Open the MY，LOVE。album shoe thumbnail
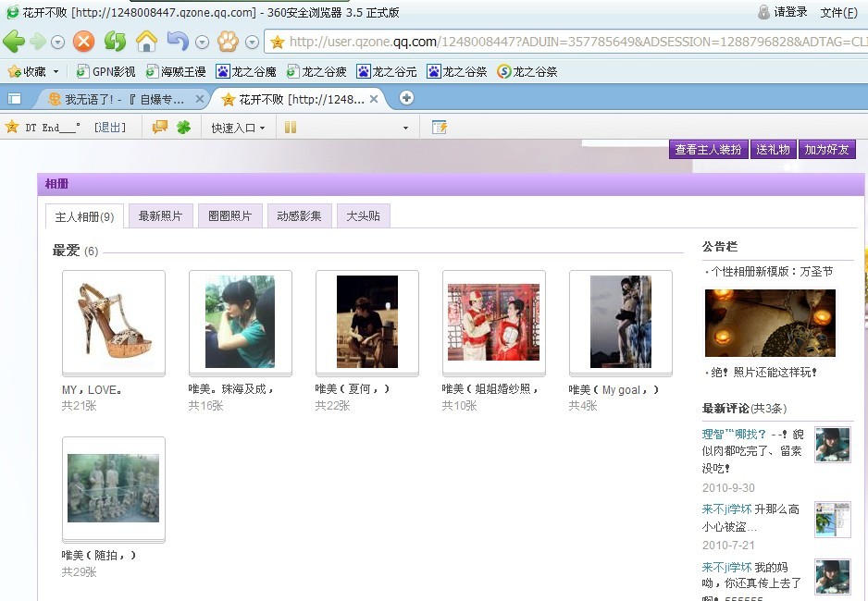Screen dimensions: 868x601 point(114,322)
